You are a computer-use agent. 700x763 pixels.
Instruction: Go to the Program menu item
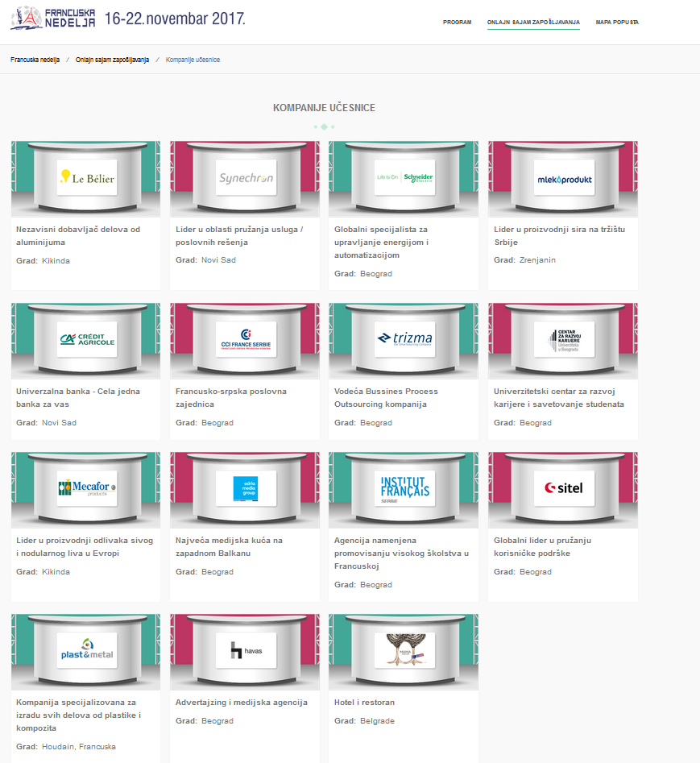pyautogui.click(x=458, y=23)
